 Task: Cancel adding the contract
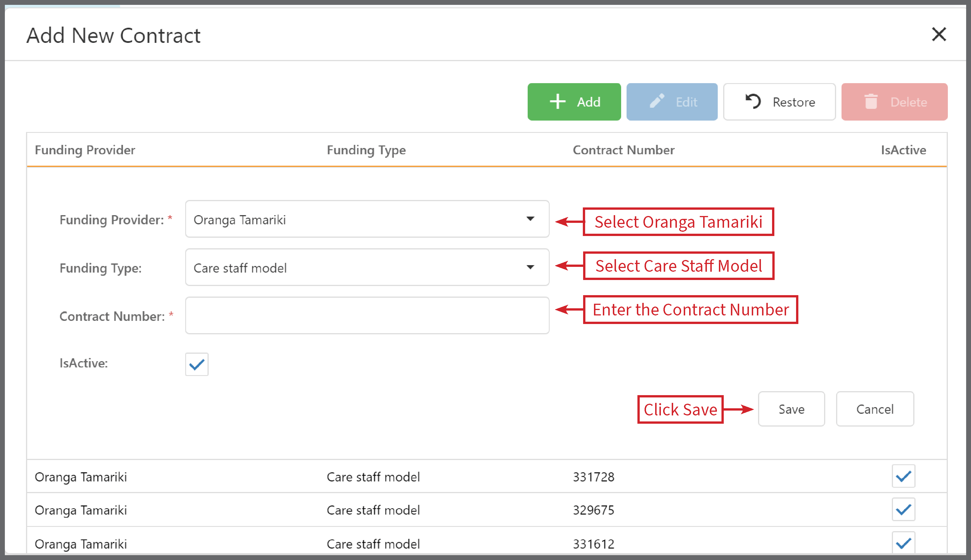pos(875,409)
